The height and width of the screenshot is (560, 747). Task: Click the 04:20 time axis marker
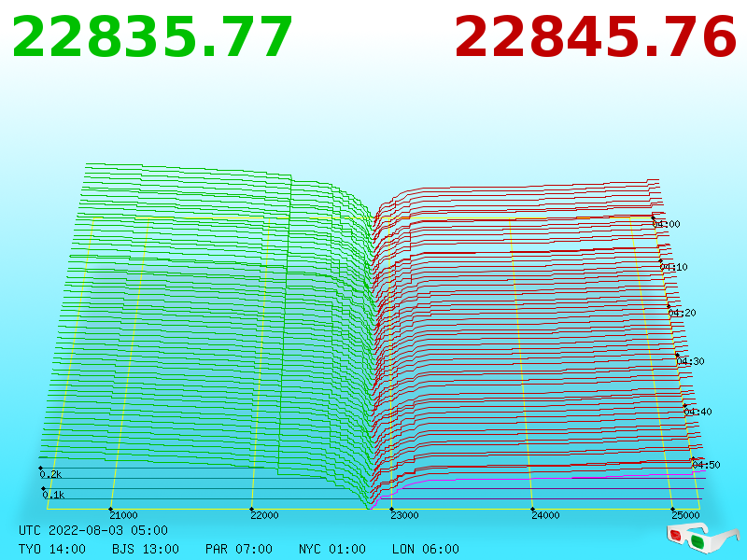[683, 313]
